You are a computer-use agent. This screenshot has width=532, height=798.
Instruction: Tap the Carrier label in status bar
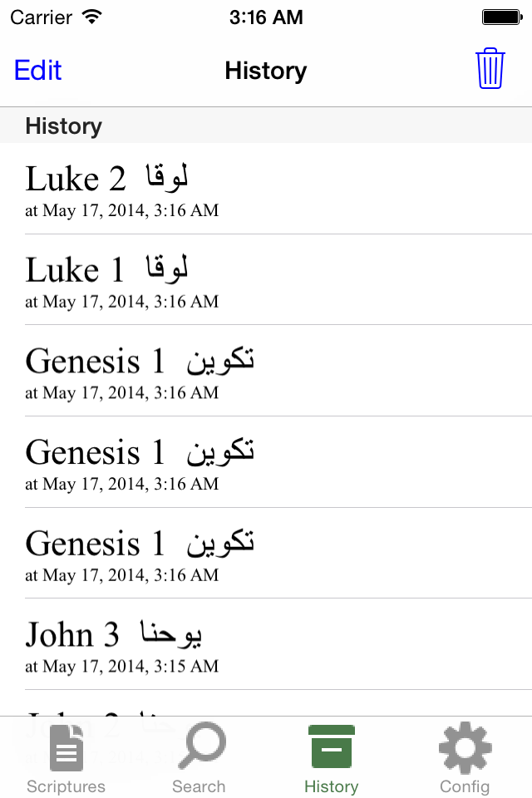[42, 17]
